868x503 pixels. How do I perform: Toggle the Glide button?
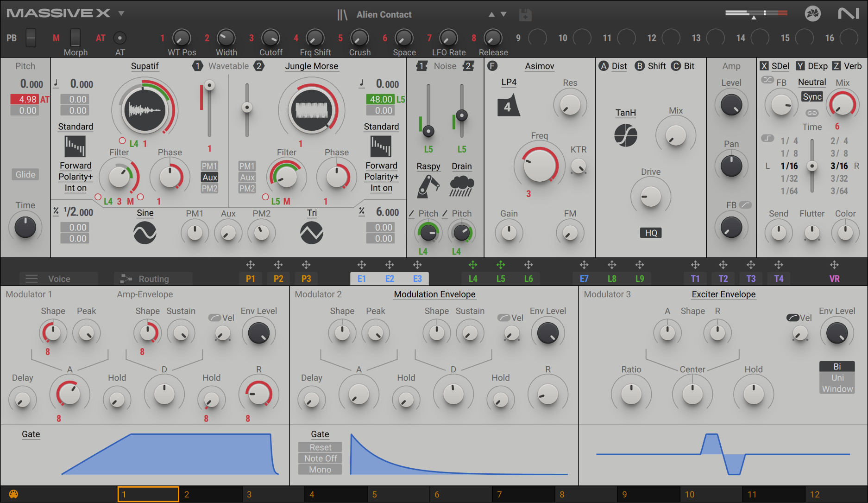25,175
